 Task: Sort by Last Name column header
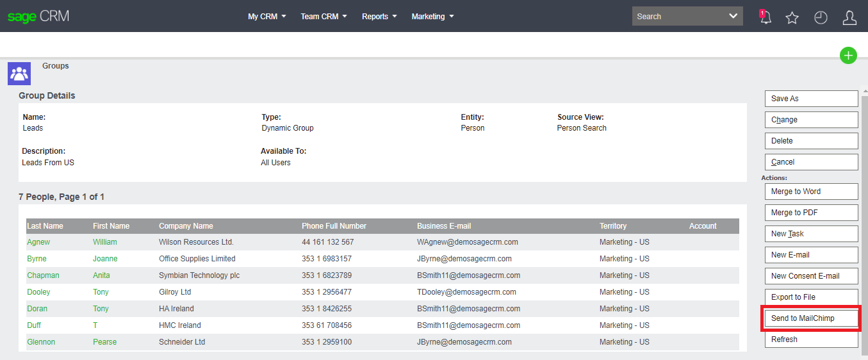tap(45, 226)
